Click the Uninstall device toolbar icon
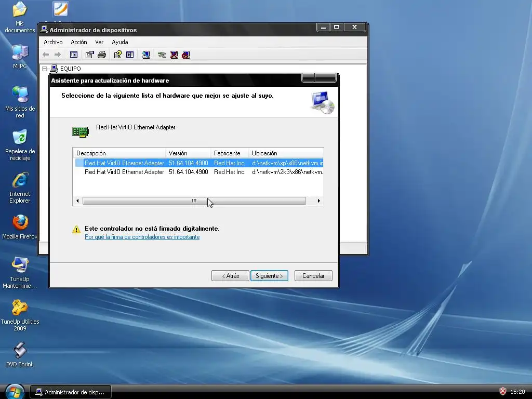532x399 pixels. click(x=174, y=55)
